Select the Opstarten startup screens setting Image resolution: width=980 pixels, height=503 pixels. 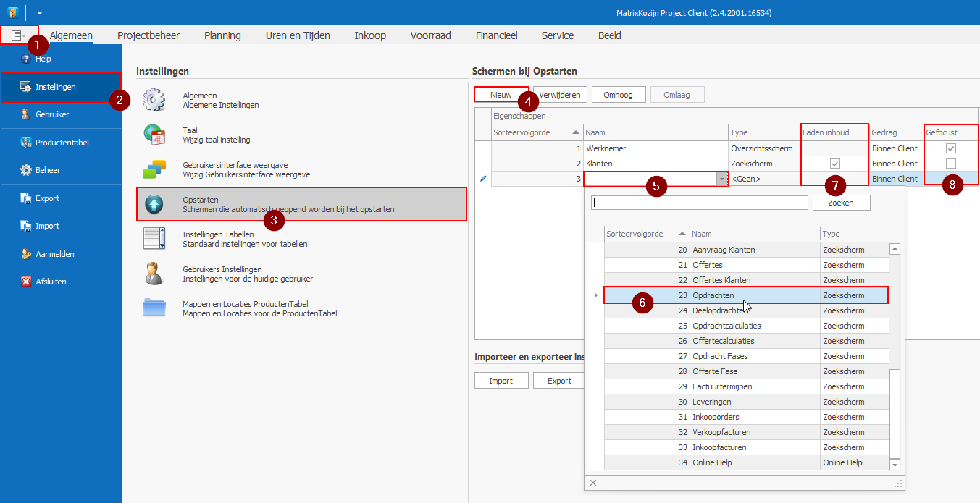click(301, 204)
